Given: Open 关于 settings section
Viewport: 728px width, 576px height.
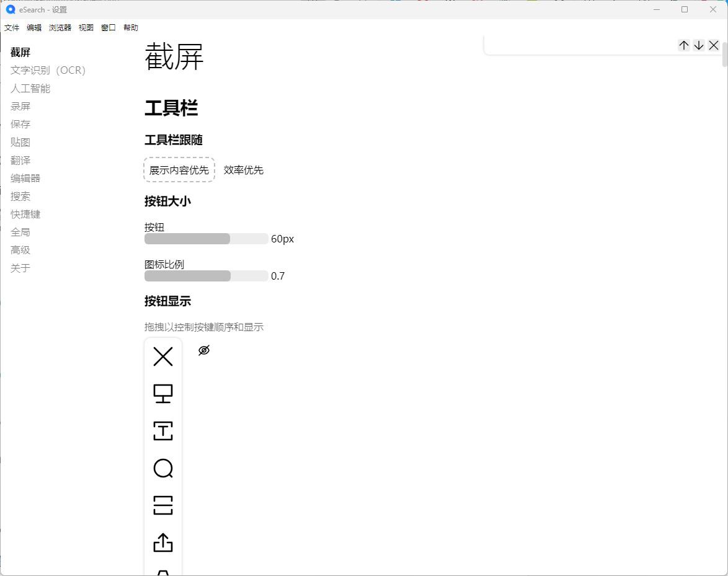Looking at the screenshot, I should point(20,268).
